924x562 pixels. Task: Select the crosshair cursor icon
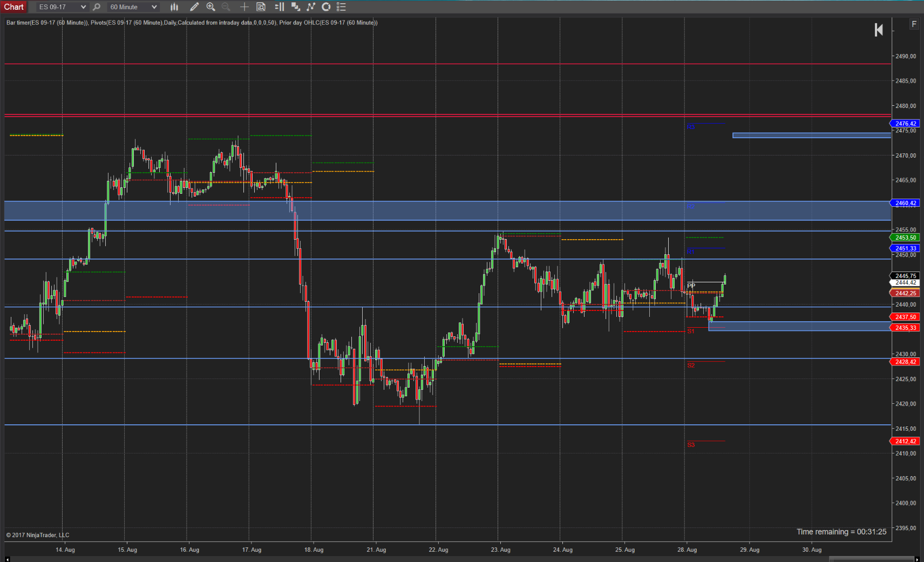pyautogui.click(x=244, y=7)
